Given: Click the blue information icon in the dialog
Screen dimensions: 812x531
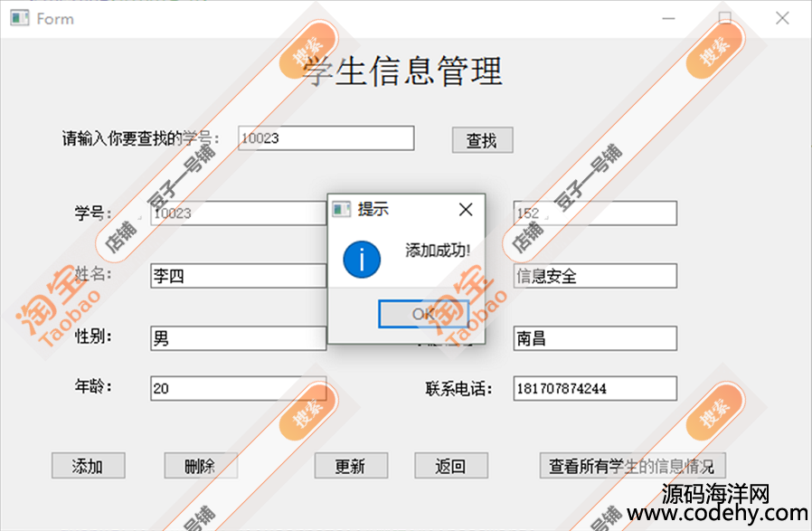Looking at the screenshot, I should click(362, 260).
